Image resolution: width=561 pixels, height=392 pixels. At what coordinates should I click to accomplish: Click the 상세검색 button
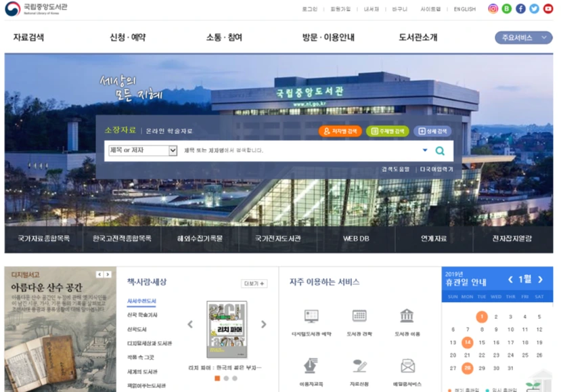click(x=432, y=131)
